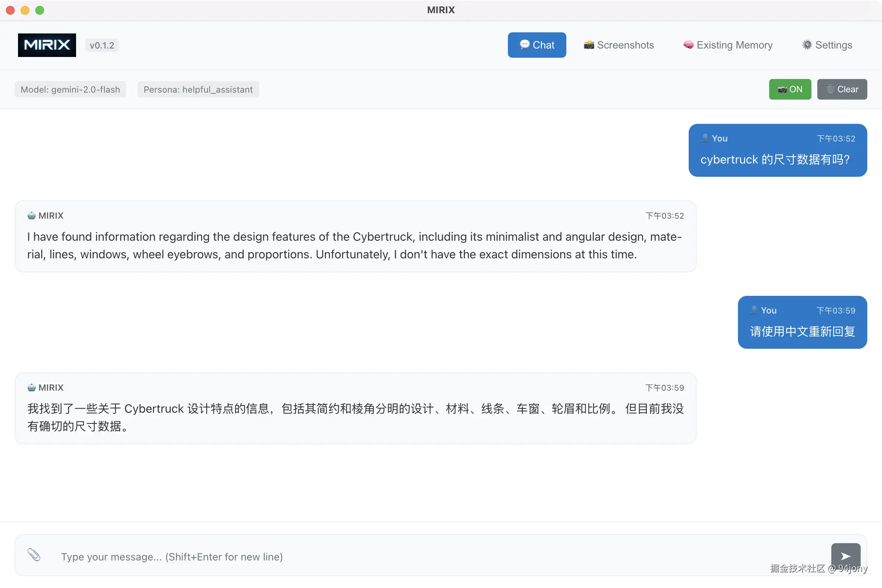Click the user avatar icon on the second You message
The width and height of the screenshot is (882, 588).
point(754,310)
